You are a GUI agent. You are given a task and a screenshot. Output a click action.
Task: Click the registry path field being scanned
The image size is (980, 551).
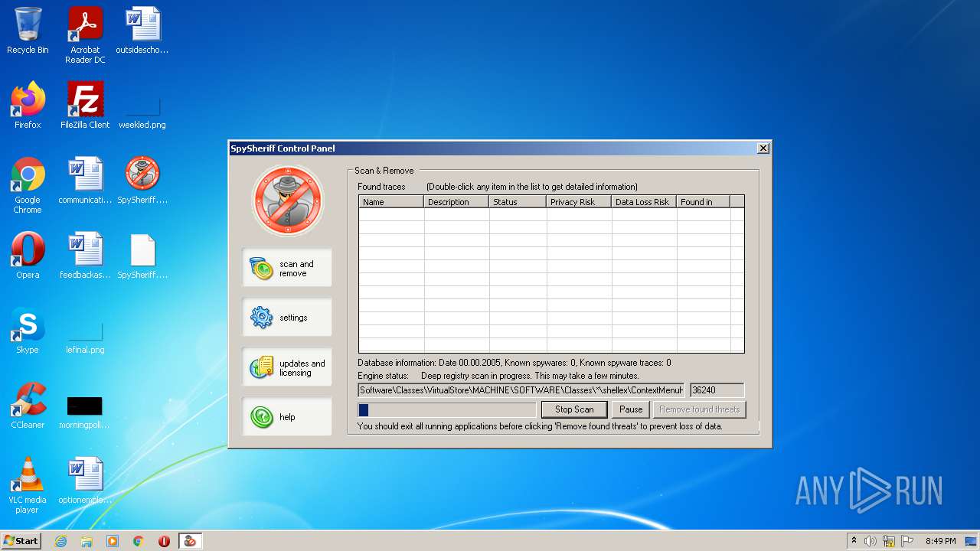(521, 390)
